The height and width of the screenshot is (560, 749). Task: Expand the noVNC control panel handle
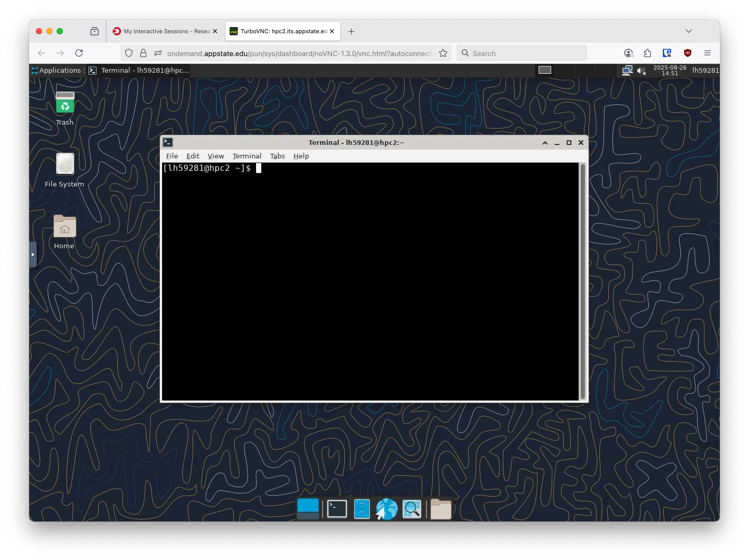pos(33,255)
